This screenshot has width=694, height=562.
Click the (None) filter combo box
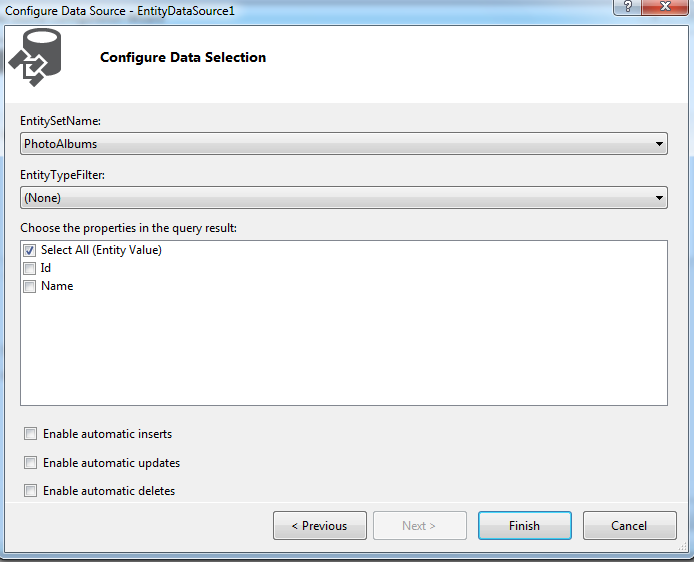[344, 198]
